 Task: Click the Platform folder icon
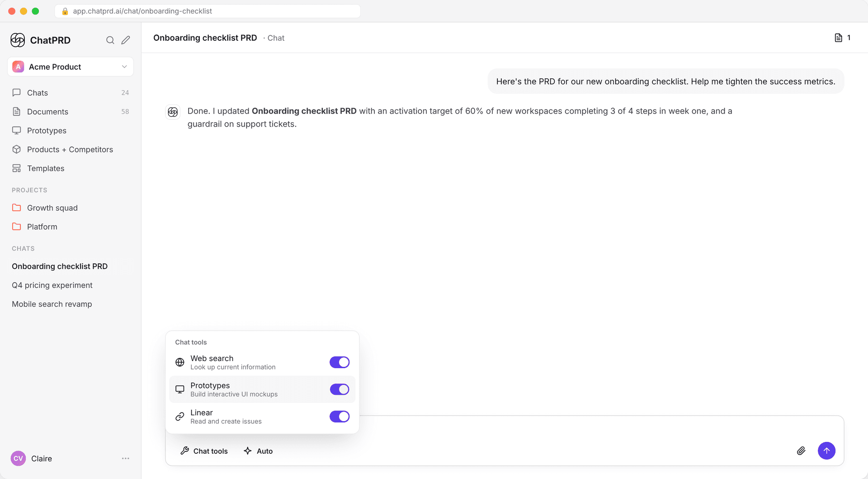pyautogui.click(x=17, y=227)
